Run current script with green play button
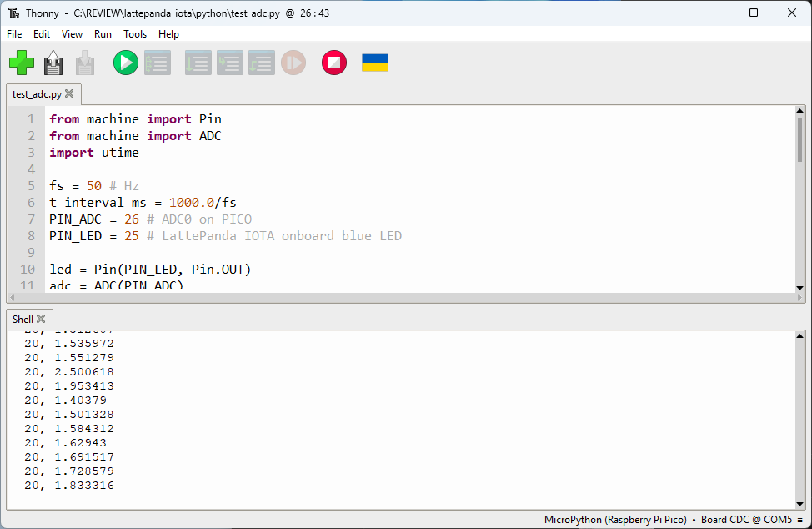Screen dimensions: 812x529 click(126, 63)
